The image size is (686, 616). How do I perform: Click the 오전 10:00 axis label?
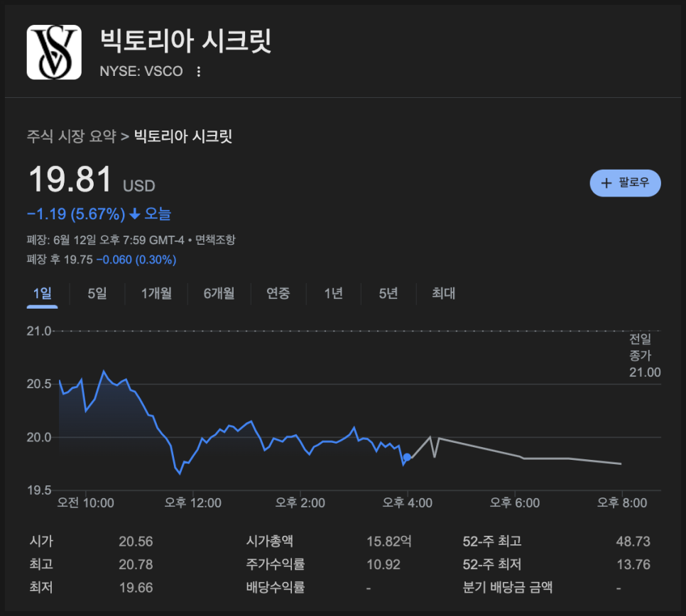point(86,502)
